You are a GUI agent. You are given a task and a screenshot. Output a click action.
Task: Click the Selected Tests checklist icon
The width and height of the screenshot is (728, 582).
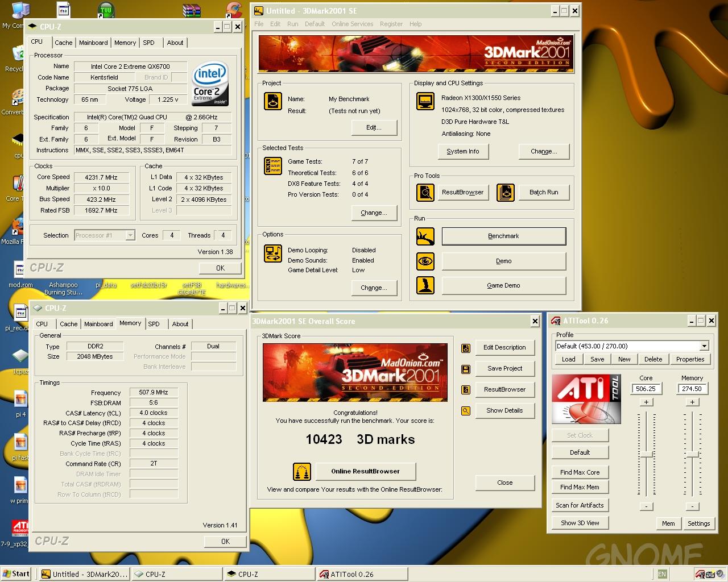(273, 165)
